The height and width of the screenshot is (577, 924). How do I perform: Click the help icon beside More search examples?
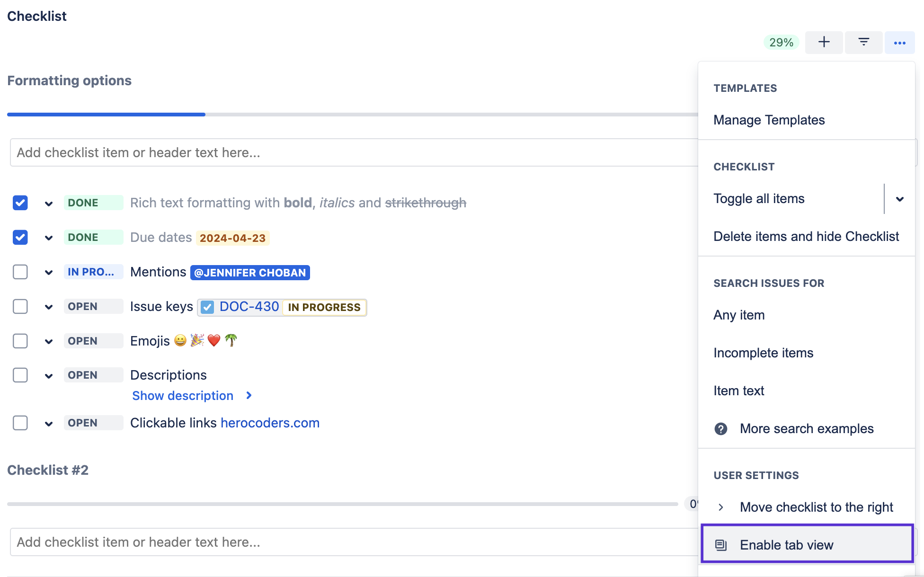720,429
